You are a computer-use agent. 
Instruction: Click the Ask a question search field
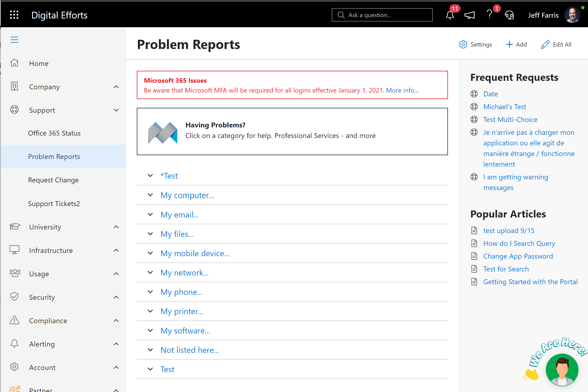(x=382, y=15)
